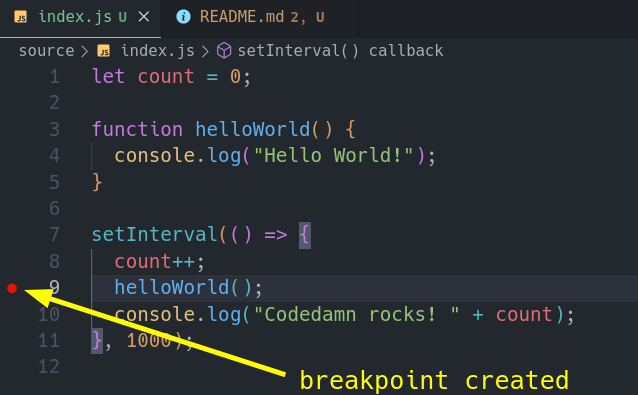Click the JS icon in the breadcrumb

pyautogui.click(x=104, y=51)
